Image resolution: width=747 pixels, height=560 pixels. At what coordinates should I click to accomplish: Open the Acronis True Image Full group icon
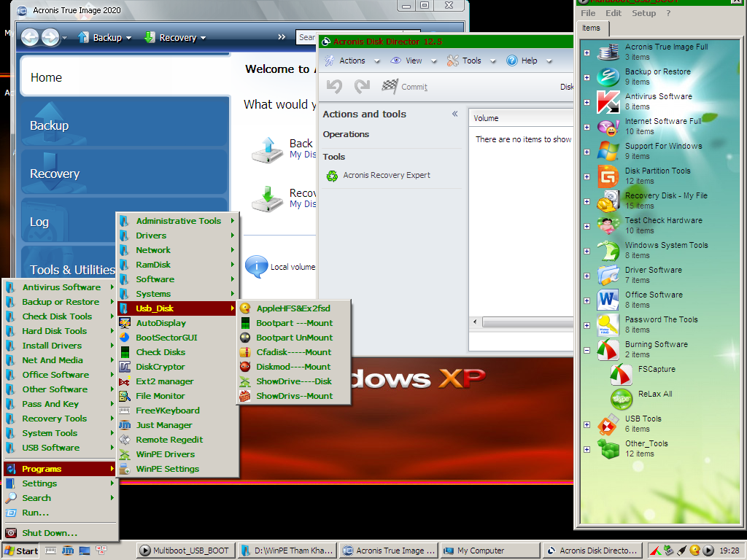(608, 52)
